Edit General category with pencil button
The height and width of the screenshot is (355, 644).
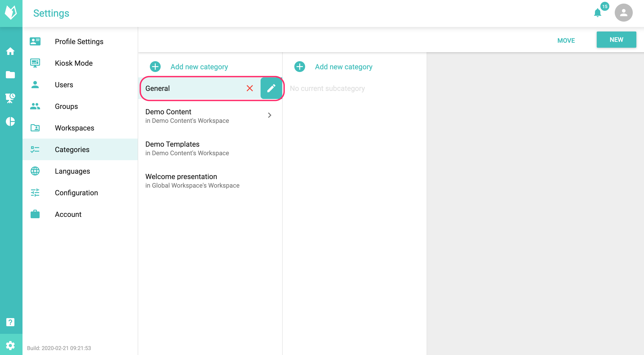pos(271,88)
